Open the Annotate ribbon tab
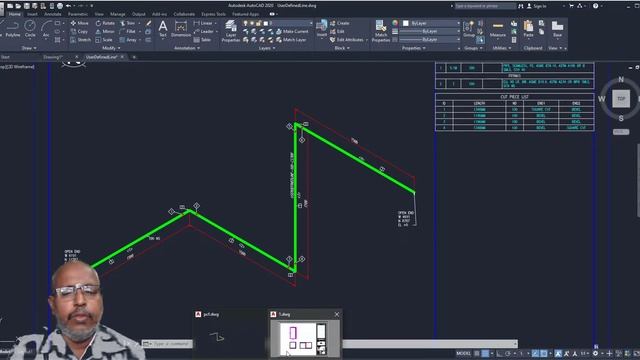This screenshot has height=360, width=640. tap(53, 14)
